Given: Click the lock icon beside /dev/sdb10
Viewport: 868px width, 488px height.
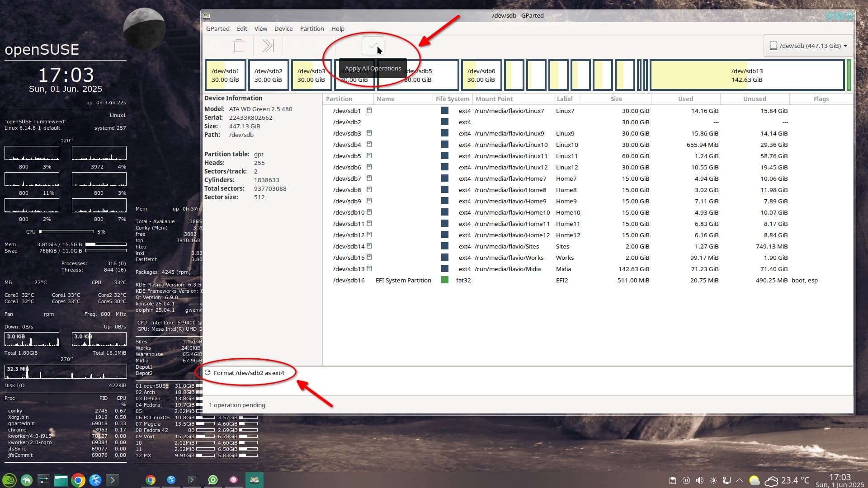Looking at the screenshot, I should 369,212.
